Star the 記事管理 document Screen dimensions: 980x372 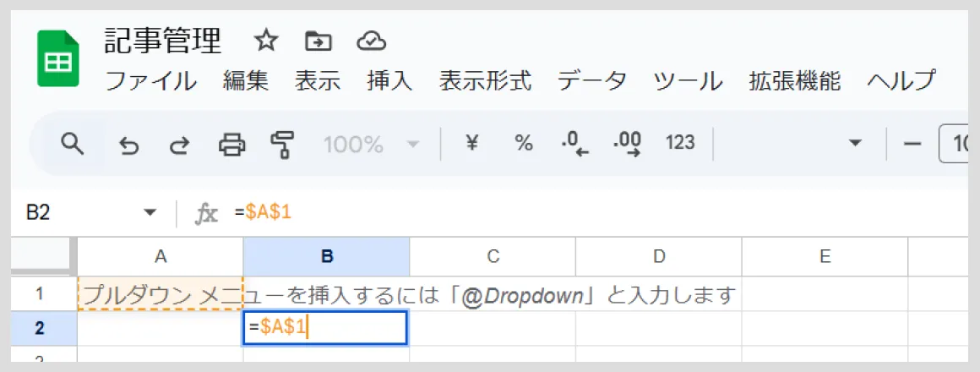pos(265,42)
